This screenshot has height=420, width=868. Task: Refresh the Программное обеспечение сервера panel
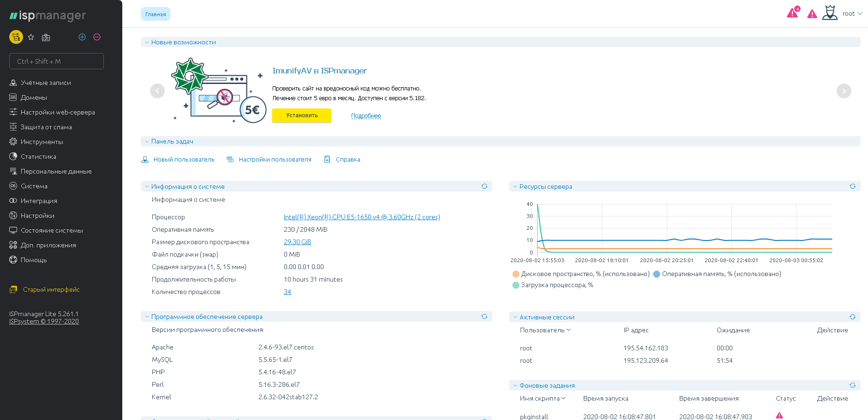(x=485, y=317)
